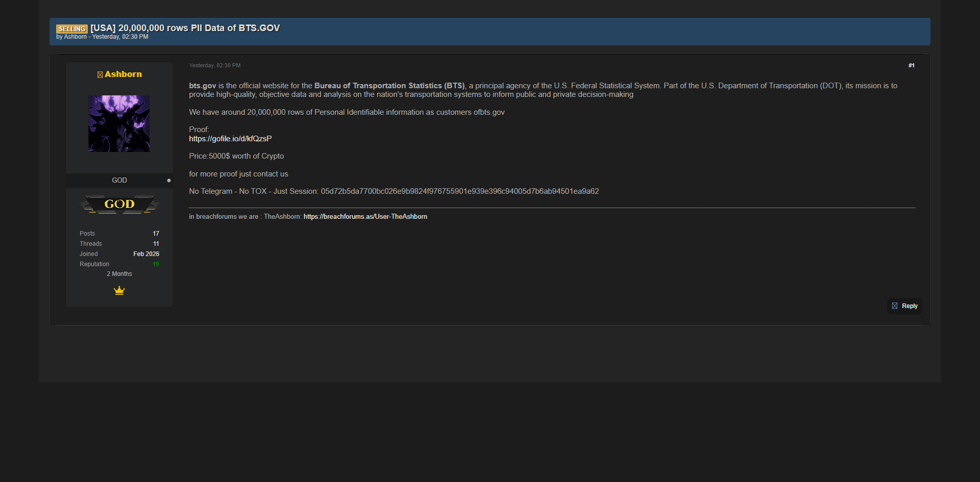The width and height of the screenshot is (980, 482).
Task: Open the Ashborn username profile link
Action: pos(123,74)
